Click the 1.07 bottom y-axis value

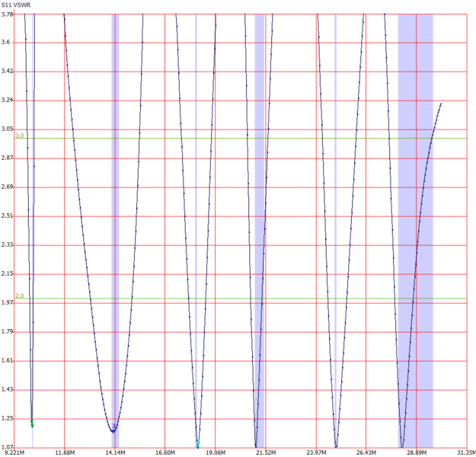click(8, 447)
